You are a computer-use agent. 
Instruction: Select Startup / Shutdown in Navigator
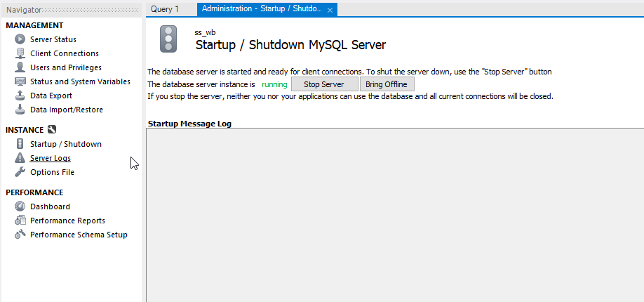[x=66, y=144]
